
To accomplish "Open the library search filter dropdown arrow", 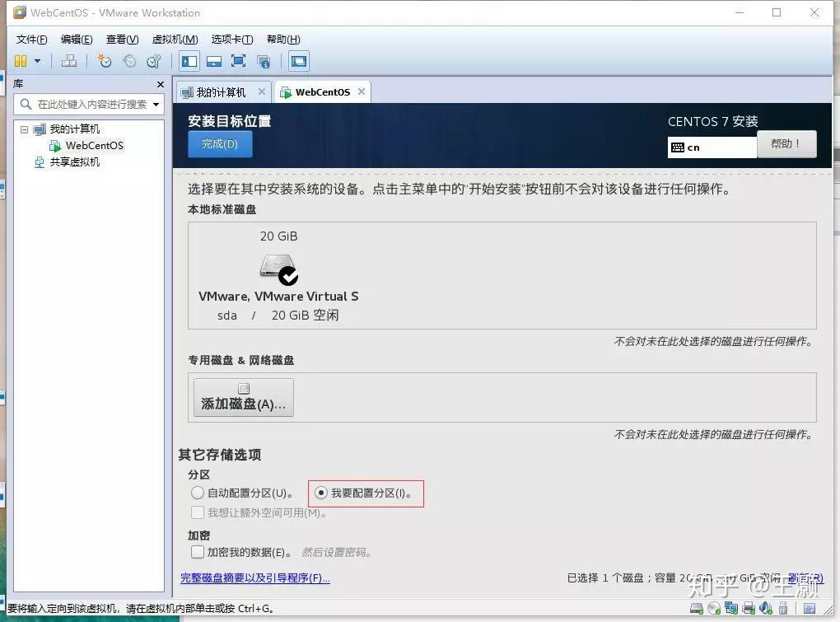I will pyautogui.click(x=156, y=104).
